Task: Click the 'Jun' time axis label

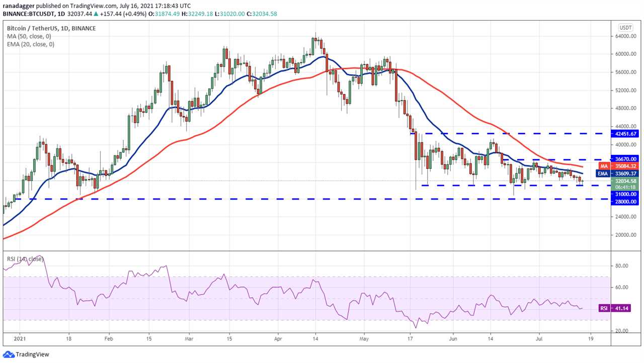Action: [x=452, y=339]
